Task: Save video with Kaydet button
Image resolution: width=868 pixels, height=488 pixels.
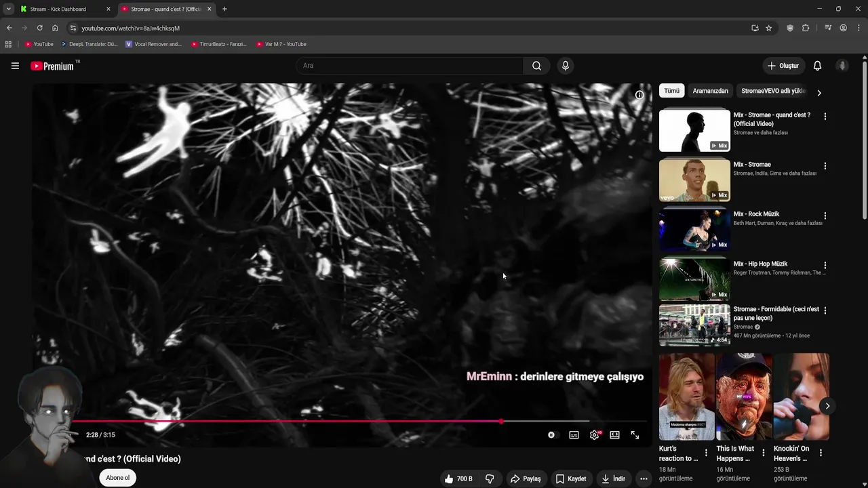Action: tap(571, 479)
